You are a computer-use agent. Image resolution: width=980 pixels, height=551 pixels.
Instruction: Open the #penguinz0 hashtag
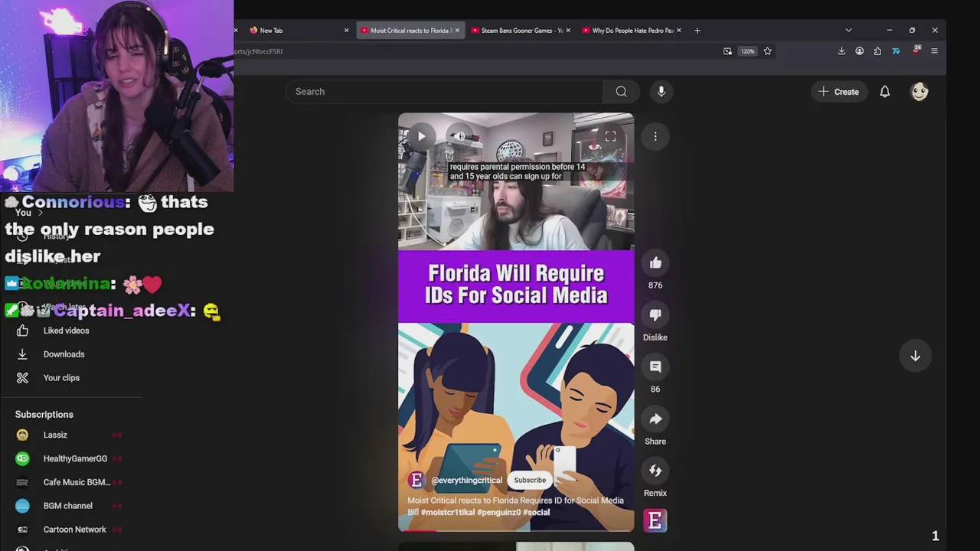[x=499, y=512]
